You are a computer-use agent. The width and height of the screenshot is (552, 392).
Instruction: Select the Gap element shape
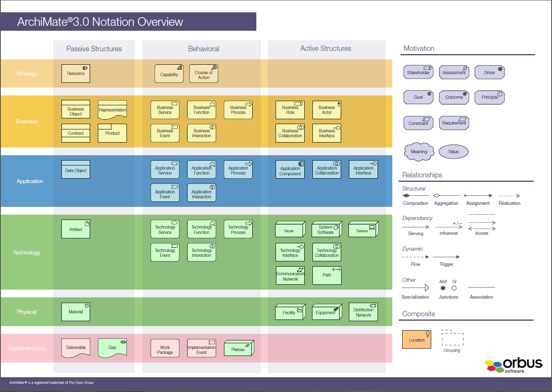click(112, 348)
